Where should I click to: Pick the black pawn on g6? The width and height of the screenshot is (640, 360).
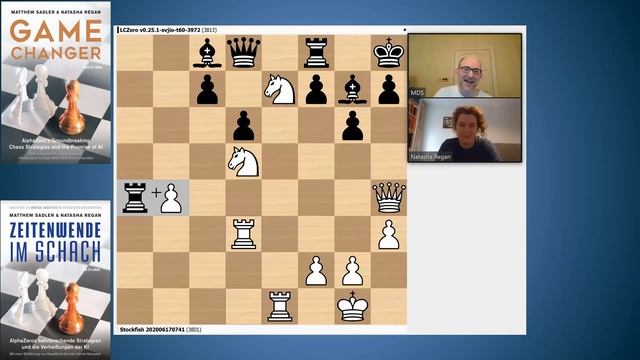(x=352, y=126)
